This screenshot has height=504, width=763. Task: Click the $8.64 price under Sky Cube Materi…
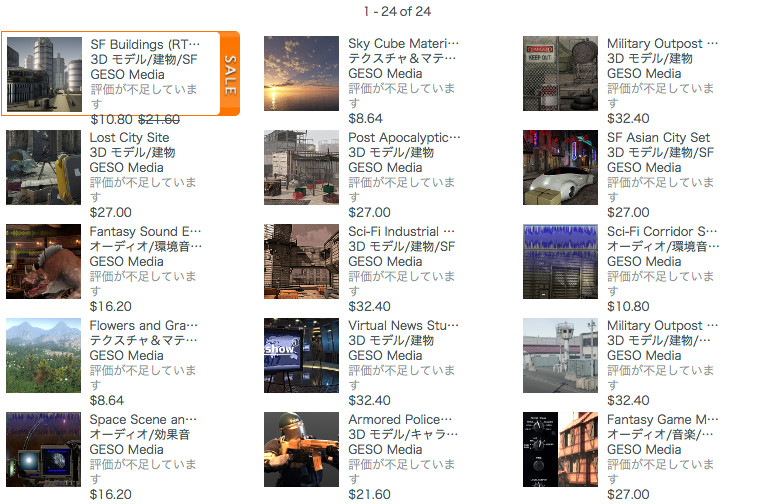(365, 118)
